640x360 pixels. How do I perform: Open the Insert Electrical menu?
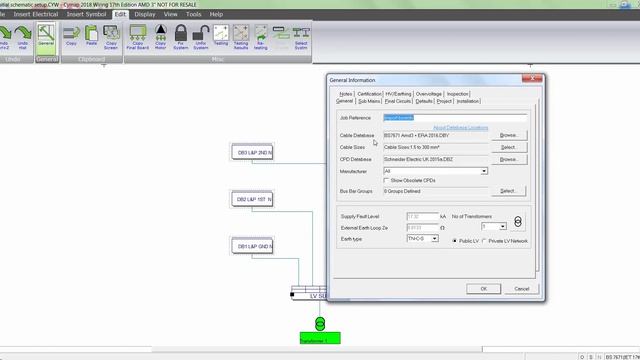point(36,14)
